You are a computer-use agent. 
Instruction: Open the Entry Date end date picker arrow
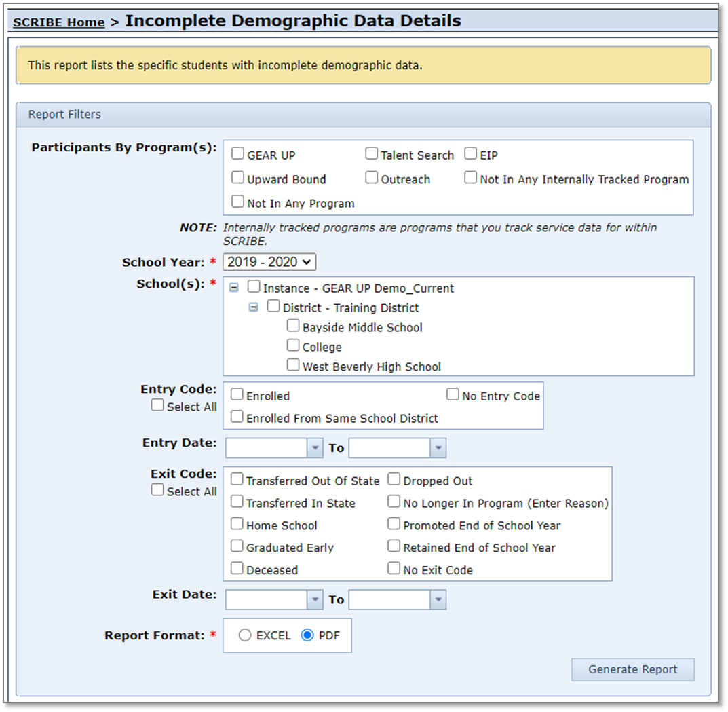(x=438, y=448)
